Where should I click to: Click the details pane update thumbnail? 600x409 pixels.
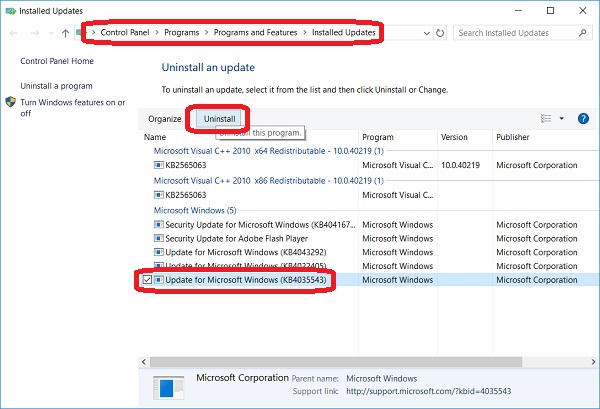pos(168,388)
